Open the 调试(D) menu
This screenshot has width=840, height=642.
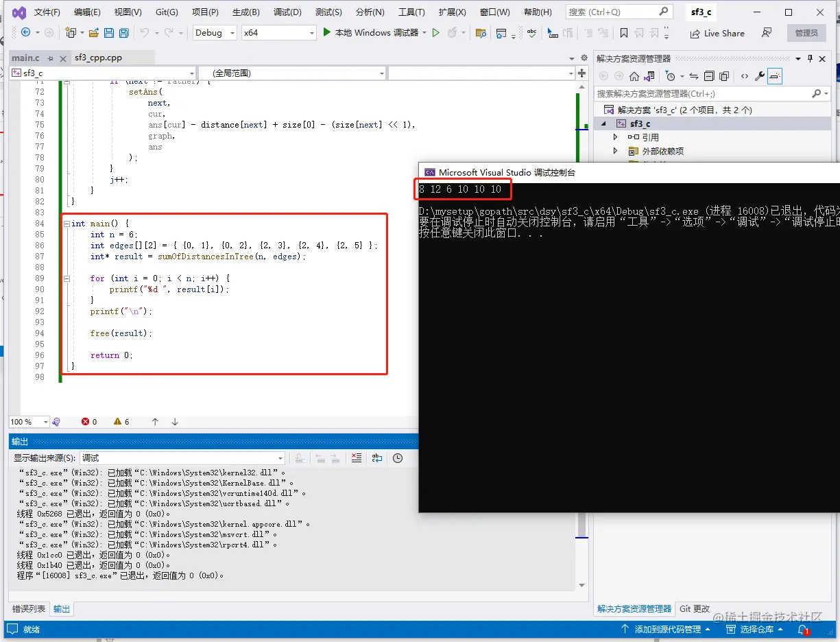tap(287, 12)
